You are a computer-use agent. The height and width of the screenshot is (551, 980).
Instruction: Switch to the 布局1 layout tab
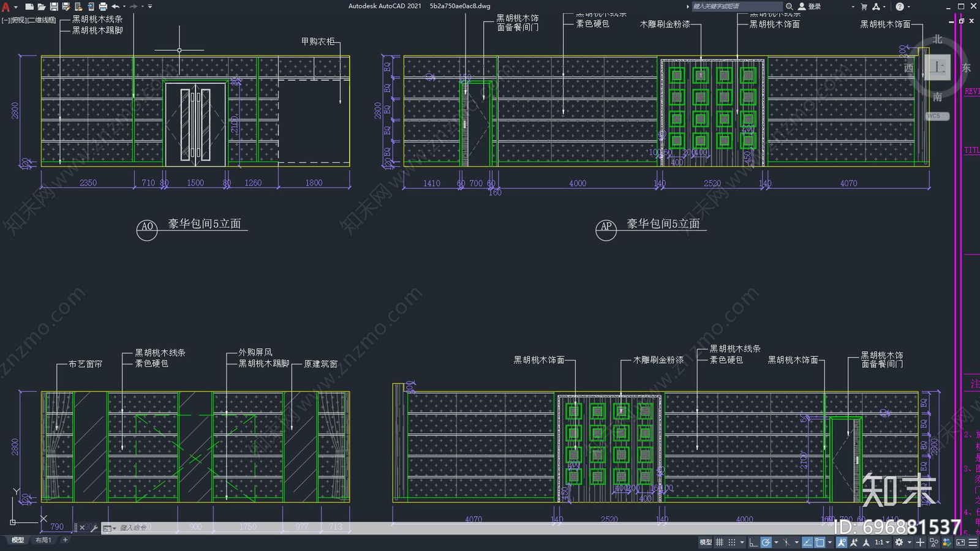pos(43,540)
